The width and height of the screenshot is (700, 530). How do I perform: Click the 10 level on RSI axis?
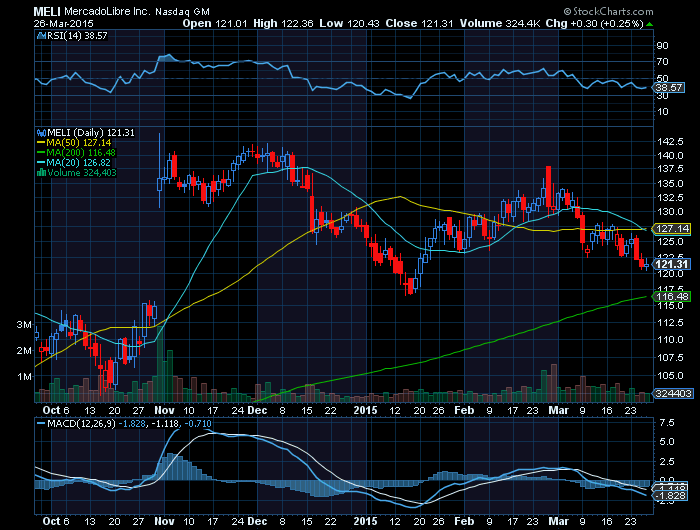tap(662, 112)
